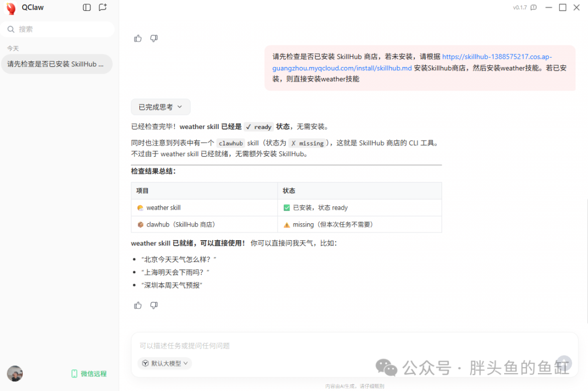Click the 今天 section label
588x391 pixels.
coord(13,48)
